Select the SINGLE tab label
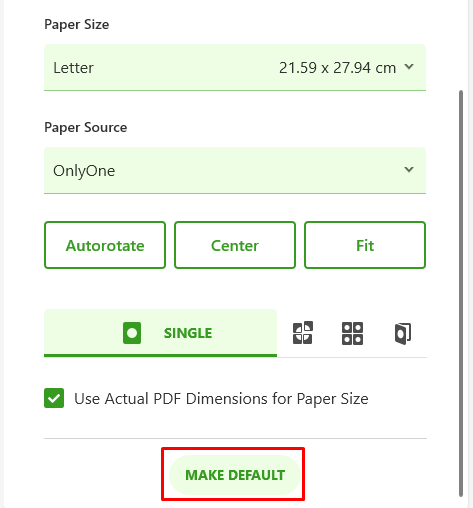This screenshot has height=508, width=473. 188,333
